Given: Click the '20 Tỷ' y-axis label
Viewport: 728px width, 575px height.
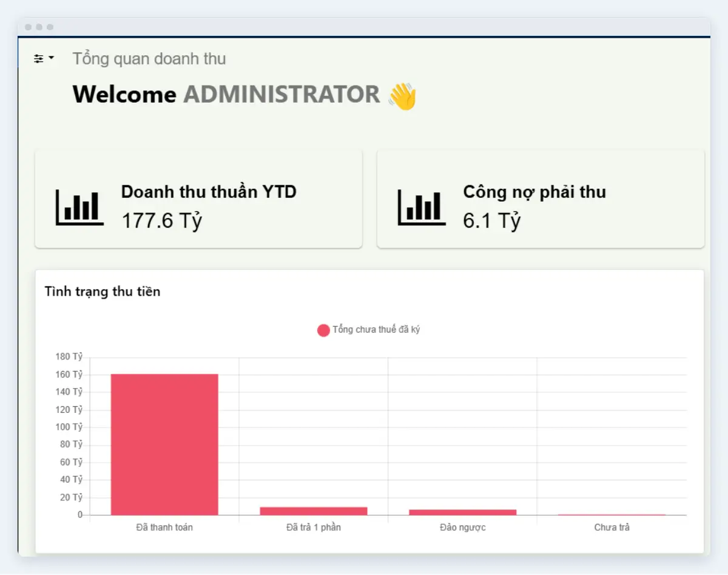Looking at the screenshot, I should [x=71, y=497].
